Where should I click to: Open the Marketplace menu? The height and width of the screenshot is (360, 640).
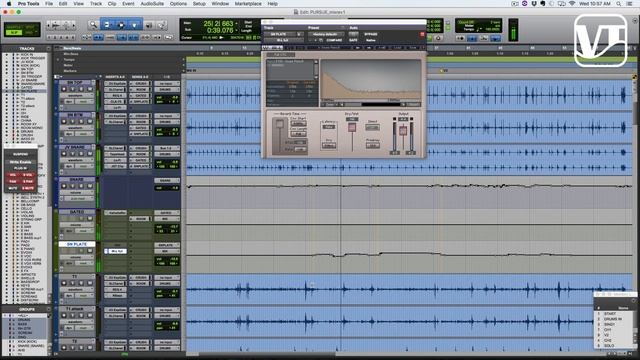pyautogui.click(x=248, y=4)
